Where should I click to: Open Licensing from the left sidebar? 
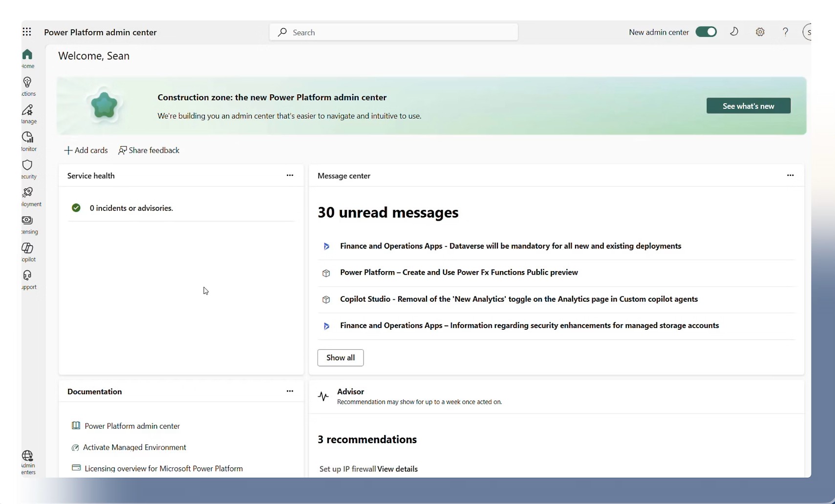tap(28, 224)
